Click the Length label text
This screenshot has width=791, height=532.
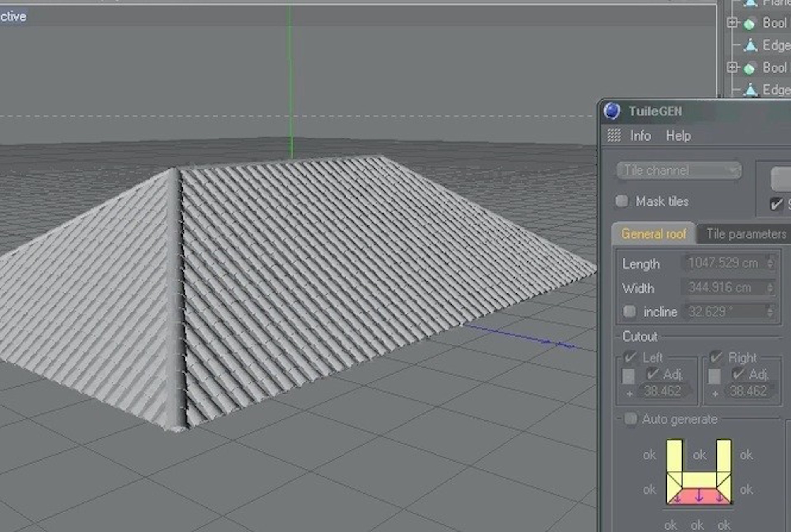coord(641,264)
